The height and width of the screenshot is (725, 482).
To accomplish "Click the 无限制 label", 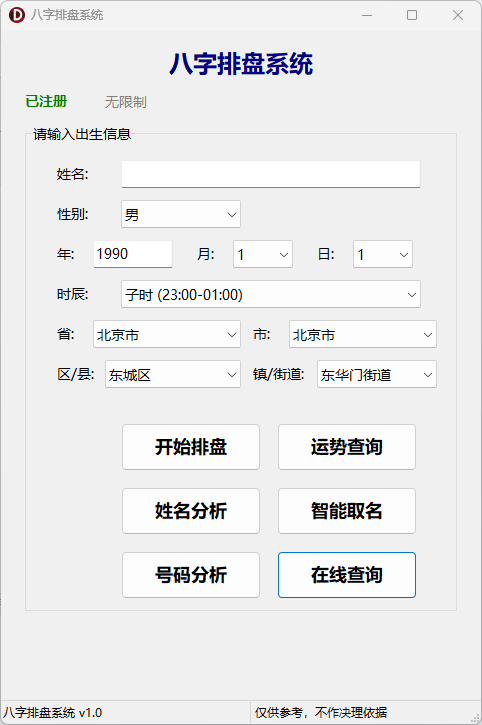I will 126,102.
